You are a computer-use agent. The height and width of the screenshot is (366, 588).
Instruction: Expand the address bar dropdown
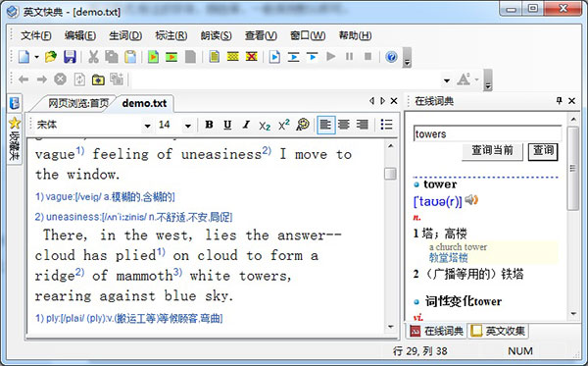pyautogui.click(x=446, y=80)
